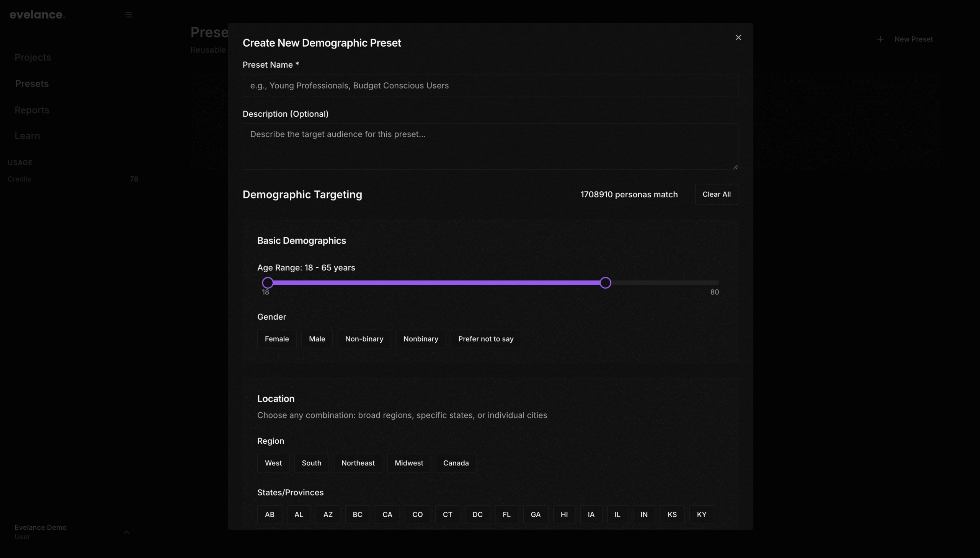Image resolution: width=980 pixels, height=558 pixels.
Task: Navigate to Presets in the sidebar
Action: click(x=32, y=83)
